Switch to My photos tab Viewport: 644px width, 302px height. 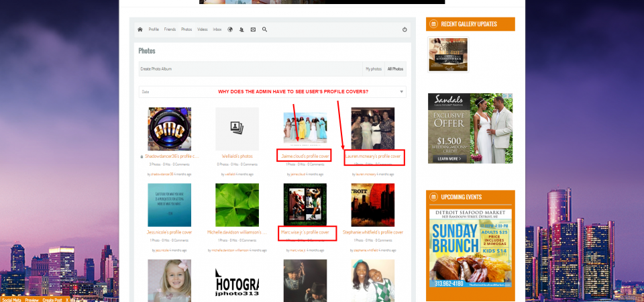pyautogui.click(x=374, y=69)
